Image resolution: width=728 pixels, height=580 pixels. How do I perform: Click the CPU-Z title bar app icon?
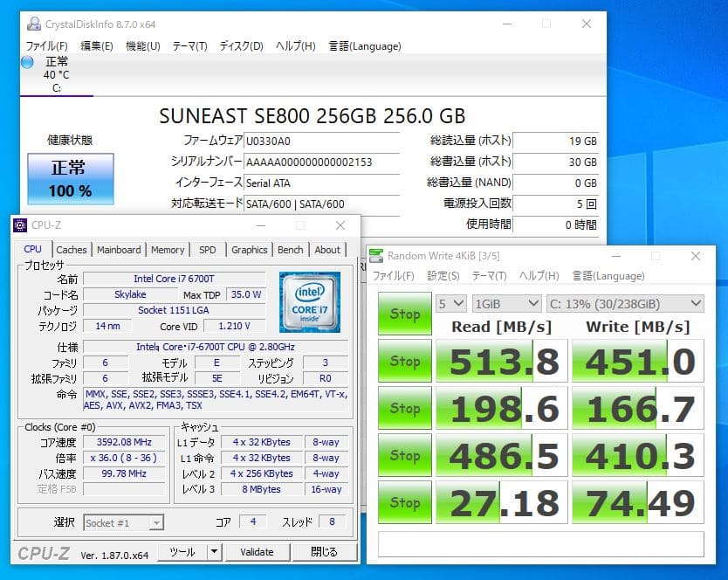click(20, 225)
